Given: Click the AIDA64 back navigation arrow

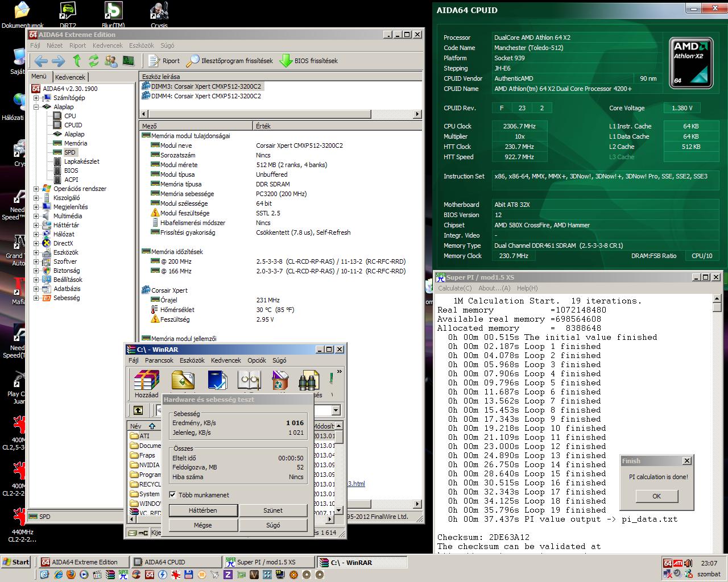Looking at the screenshot, I should 40,61.
